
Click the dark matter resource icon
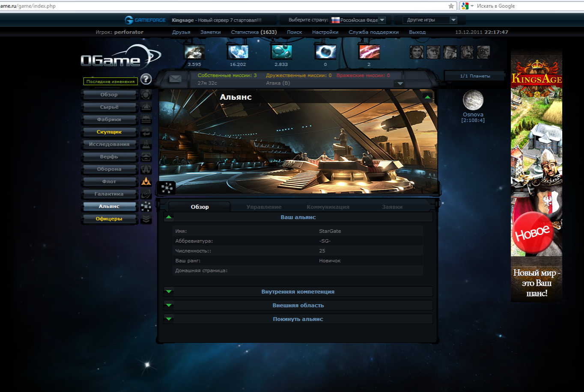pyautogui.click(x=325, y=52)
